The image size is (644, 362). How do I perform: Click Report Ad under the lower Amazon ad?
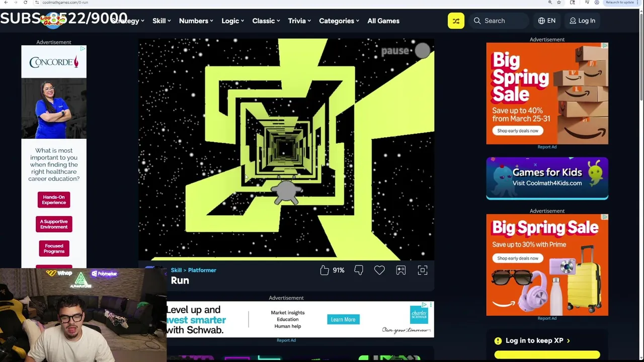coord(547,318)
